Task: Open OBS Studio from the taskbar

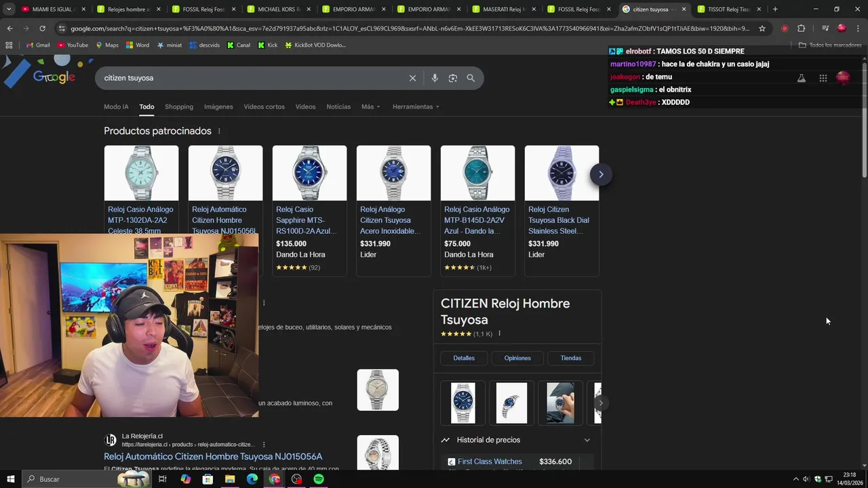Action: click(296, 479)
